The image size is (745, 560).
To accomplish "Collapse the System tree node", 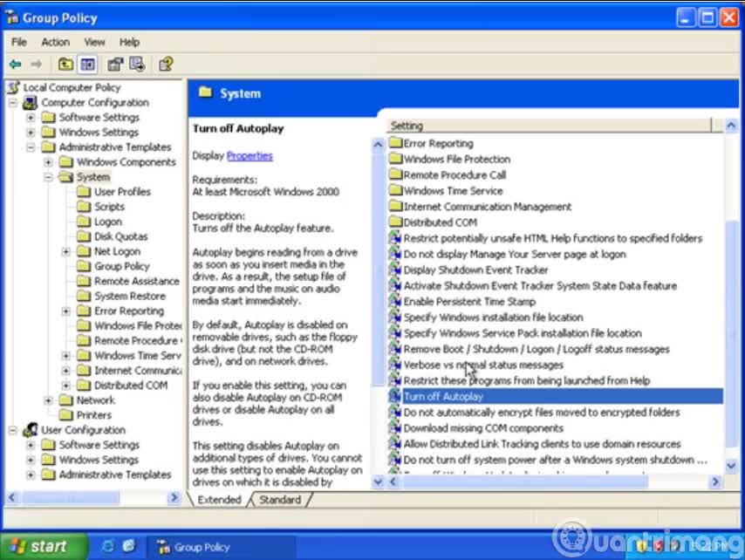I will point(48,177).
